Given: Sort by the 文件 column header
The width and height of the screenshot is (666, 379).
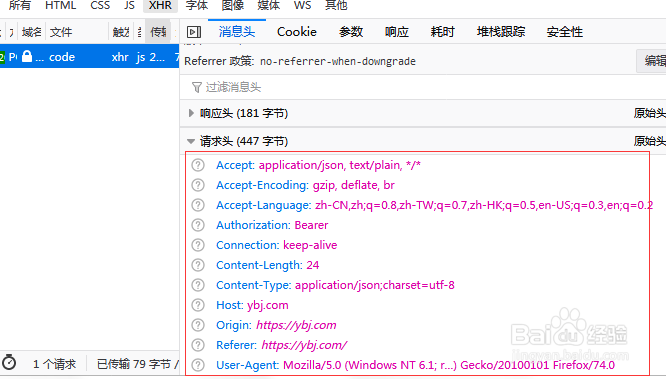Looking at the screenshot, I should coord(76,32).
